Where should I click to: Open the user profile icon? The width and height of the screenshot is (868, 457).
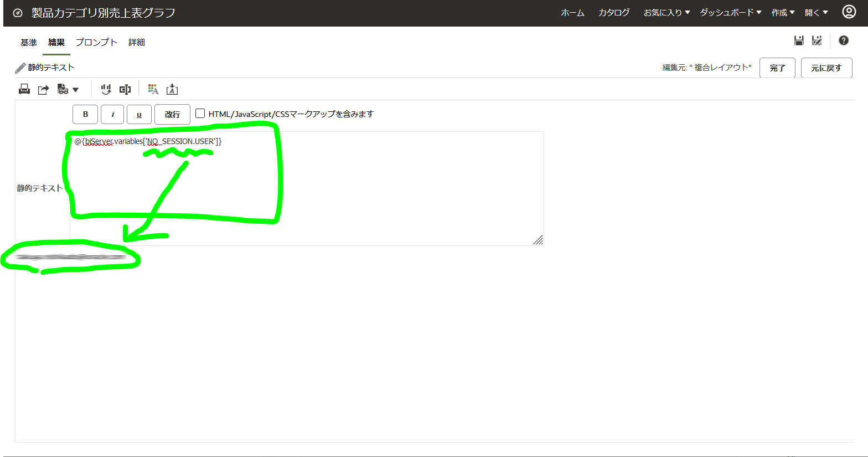coord(849,12)
